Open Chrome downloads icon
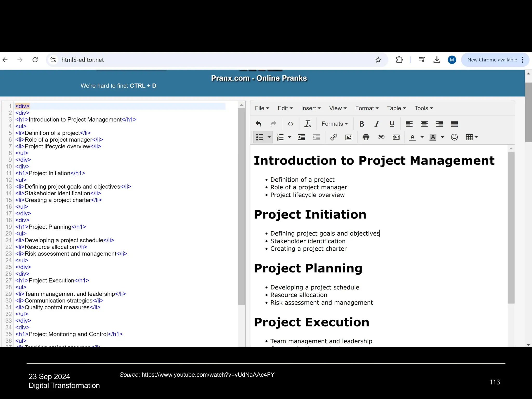 click(437, 60)
